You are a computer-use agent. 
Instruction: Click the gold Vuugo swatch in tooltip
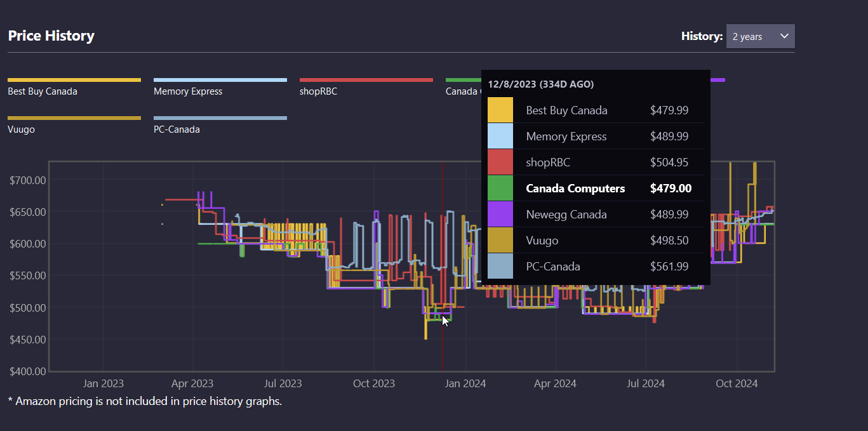(500, 241)
